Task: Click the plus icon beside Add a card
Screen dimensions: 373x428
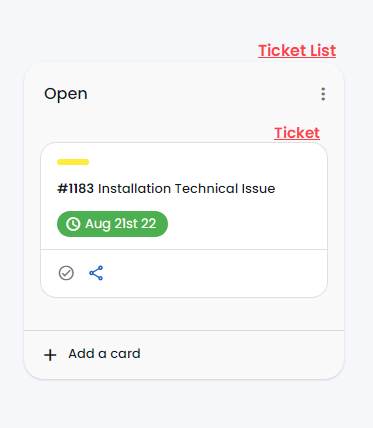Action: [x=50, y=355]
